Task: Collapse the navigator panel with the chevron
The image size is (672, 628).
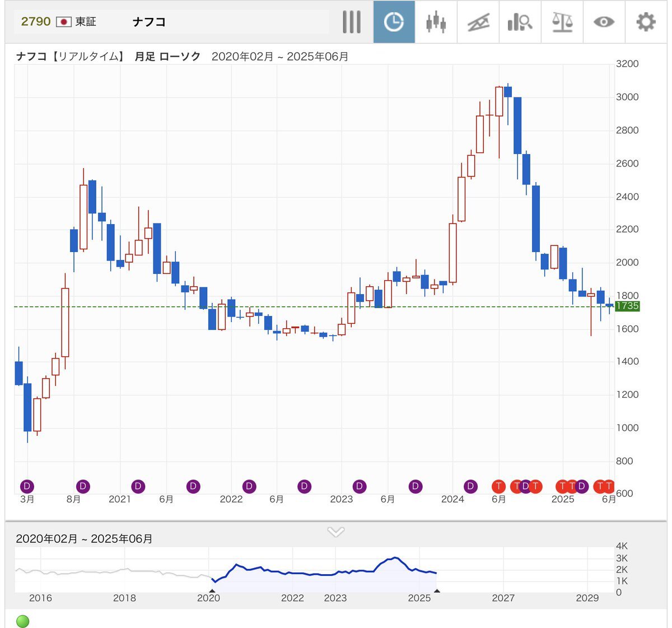Action: click(335, 531)
